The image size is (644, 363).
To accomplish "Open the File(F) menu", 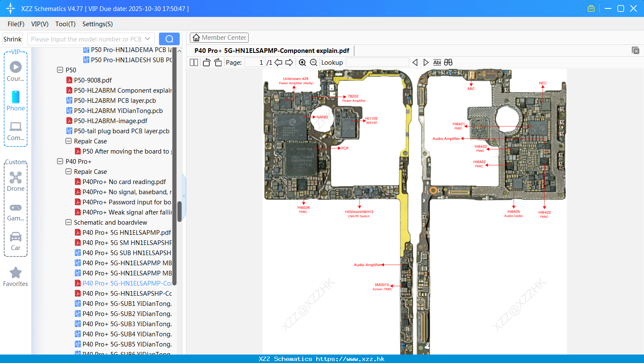I will pyautogui.click(x=16, y=24).
